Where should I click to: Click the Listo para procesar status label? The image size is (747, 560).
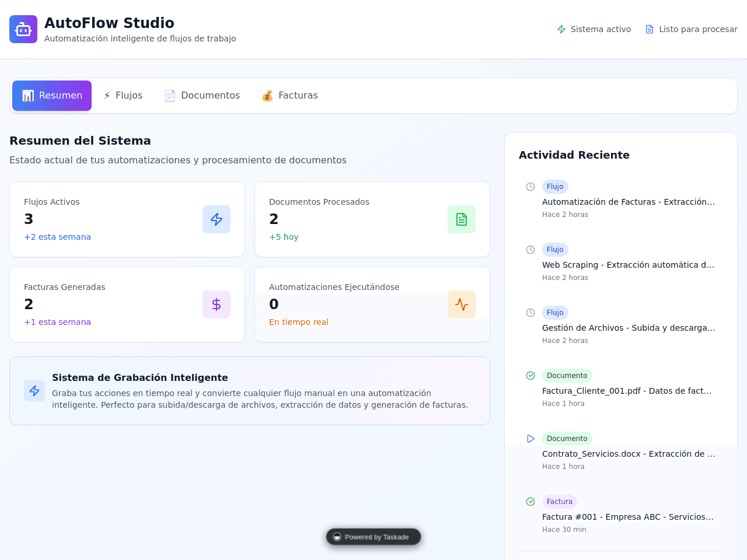tap(698, 29)
